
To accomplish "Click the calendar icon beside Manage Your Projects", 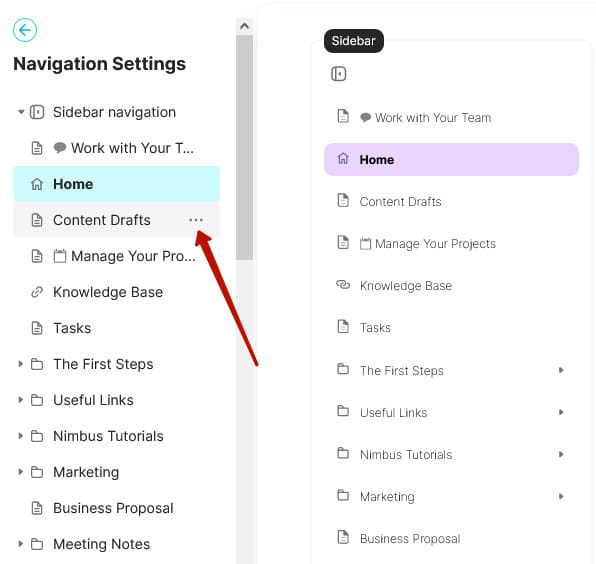I will pos(60,256).
